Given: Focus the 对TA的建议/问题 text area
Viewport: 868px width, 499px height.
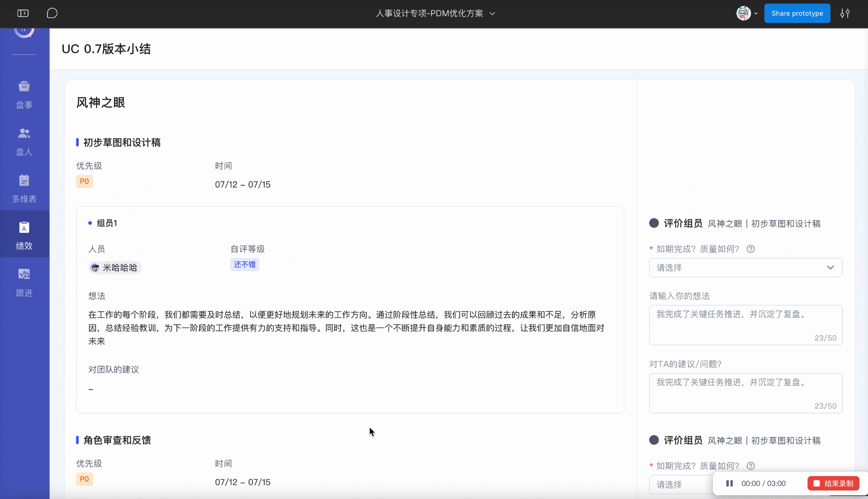Looking at the screenshot, I should [x=745, y=393].
